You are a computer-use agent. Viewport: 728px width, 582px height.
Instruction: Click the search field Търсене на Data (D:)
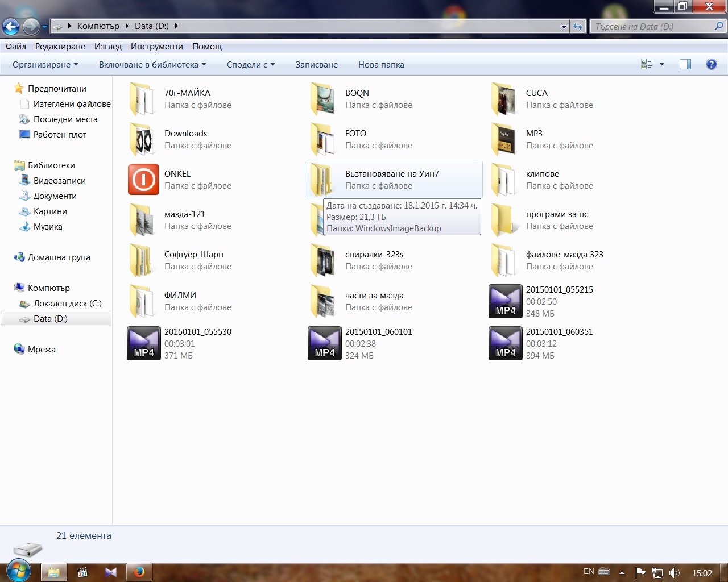pos(651,26)
